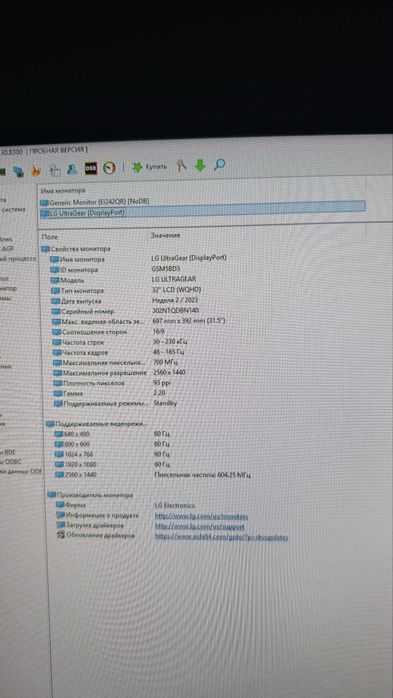The width and height of the screenshot is (393, 698).
Task: Click the value 30 - 230 кГц
Action: point(170,341)
